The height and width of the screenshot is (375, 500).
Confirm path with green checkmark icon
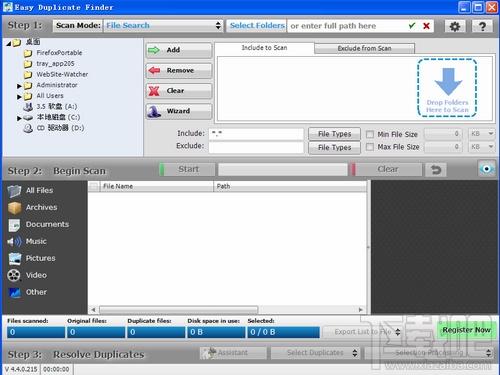tap(412, 26)
